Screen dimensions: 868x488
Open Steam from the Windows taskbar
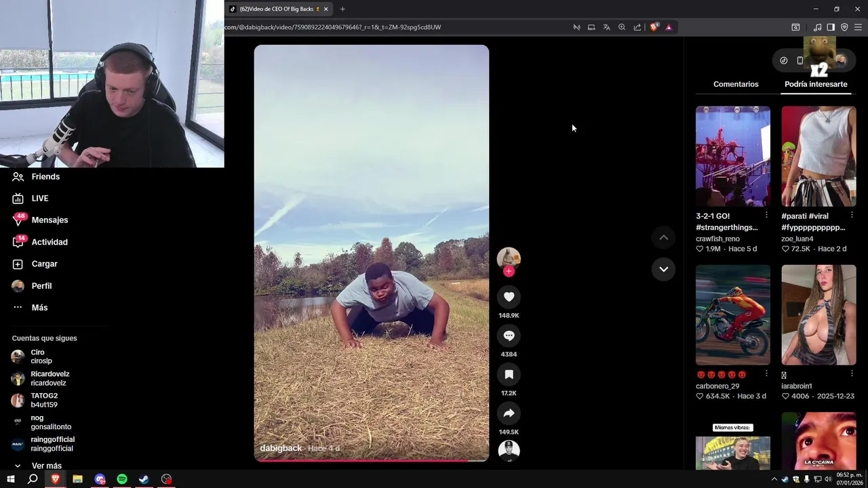[x=144, y=479]
